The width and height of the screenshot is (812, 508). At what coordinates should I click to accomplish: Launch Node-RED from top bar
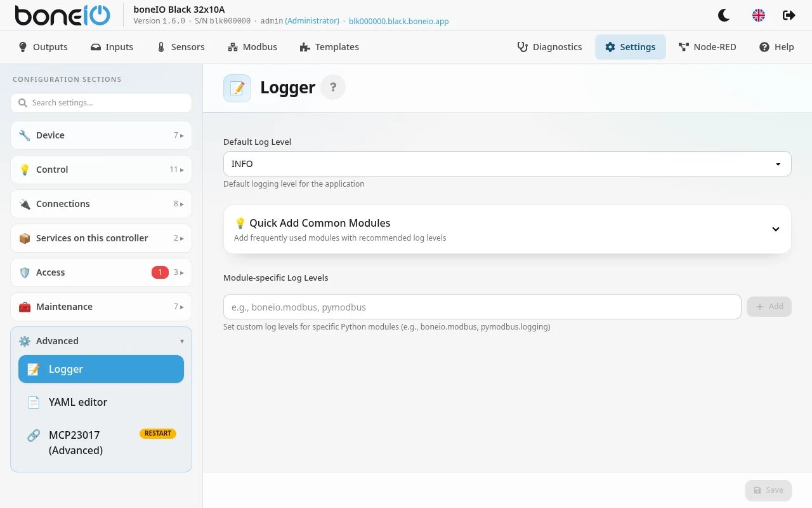707,47
